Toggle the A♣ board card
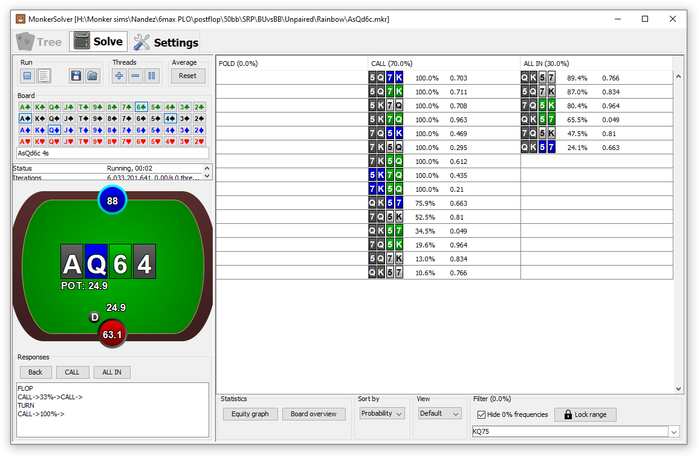Viewport: 700px width, 458px height. (25, 107)
